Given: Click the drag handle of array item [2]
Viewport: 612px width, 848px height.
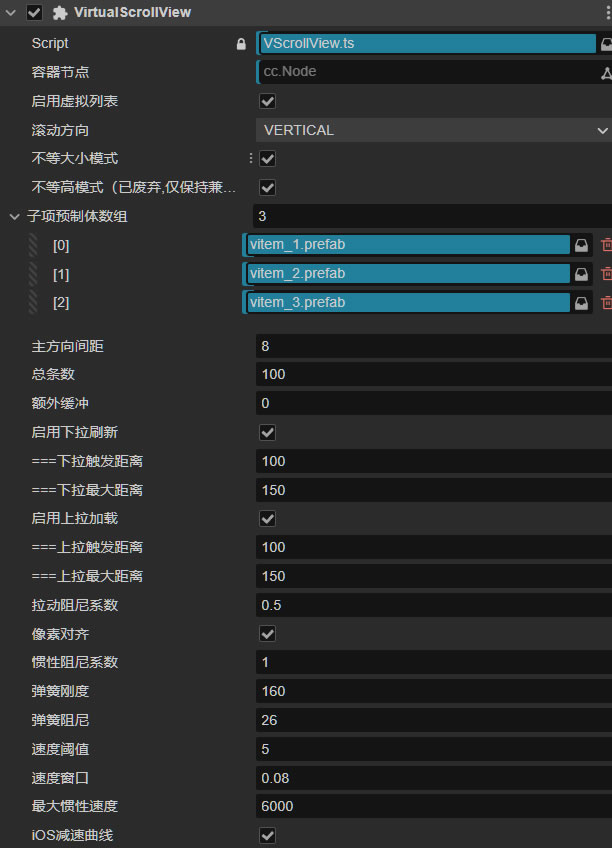Looking at the screenshot, I should tap(33, 303).
